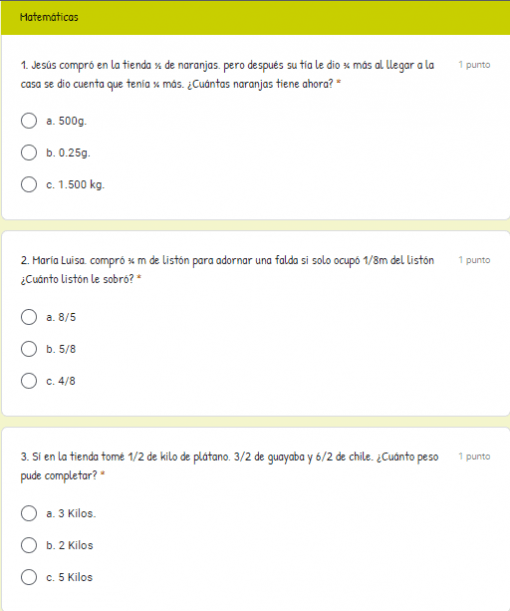Click question 2 text about María Luisa
This screenshot has width=510, height=611.
click(x=228, y=270)
